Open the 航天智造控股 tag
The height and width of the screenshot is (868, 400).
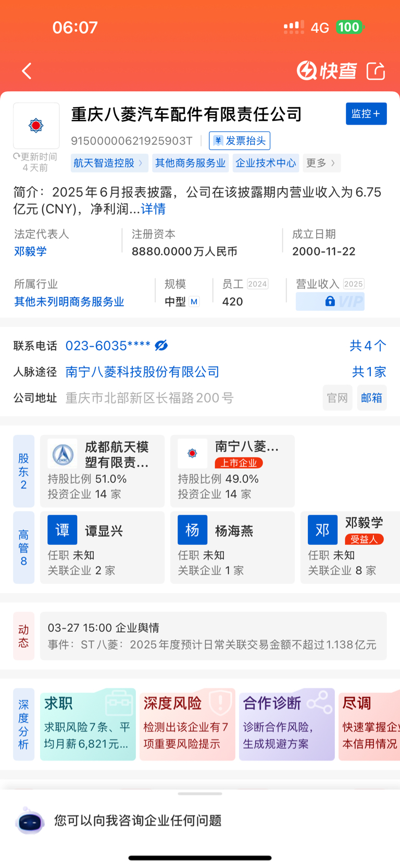[109, 163]
